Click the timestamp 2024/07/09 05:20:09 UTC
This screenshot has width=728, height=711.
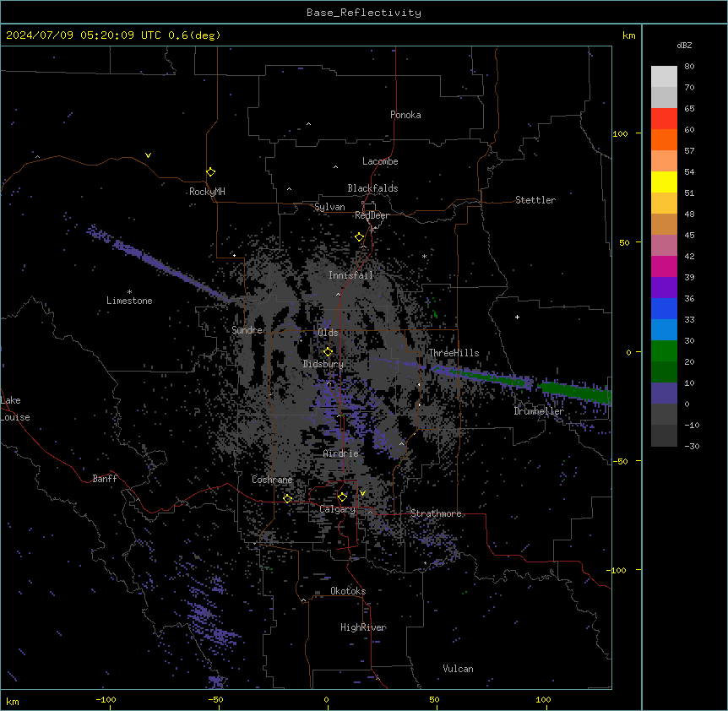click(83, 35)
